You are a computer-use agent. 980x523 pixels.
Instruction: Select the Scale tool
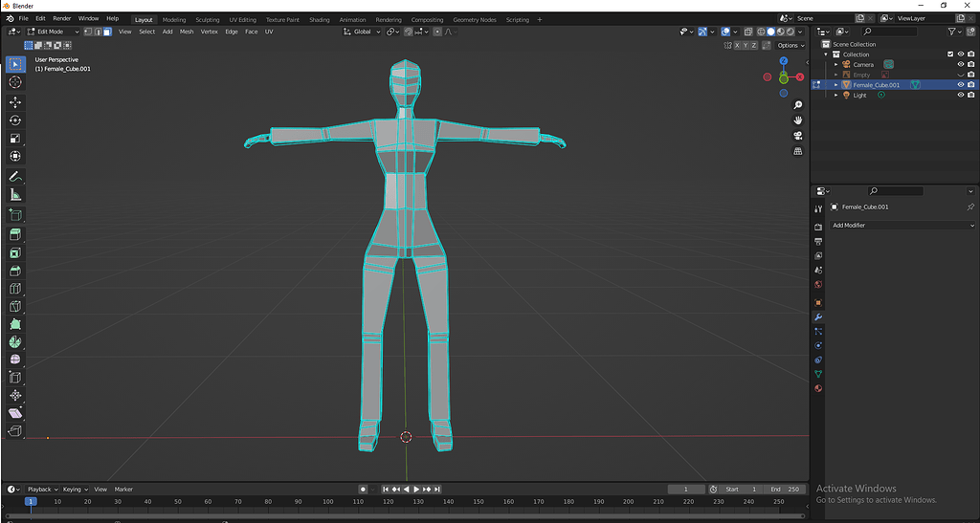click(15, 139)
